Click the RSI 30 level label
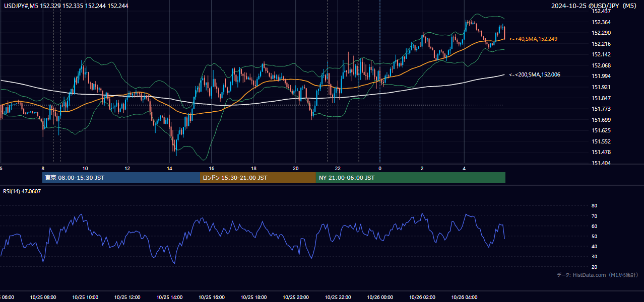This screenshot has width=644, height=302. 594,257
